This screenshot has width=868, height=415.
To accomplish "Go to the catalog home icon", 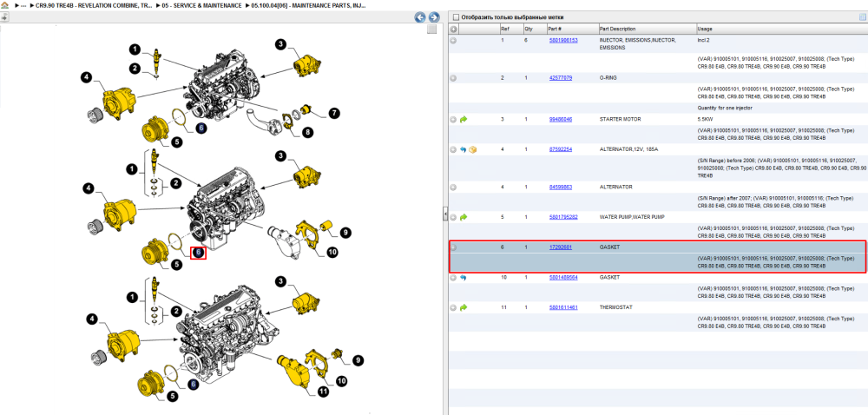I will click(x=4, y=5).
